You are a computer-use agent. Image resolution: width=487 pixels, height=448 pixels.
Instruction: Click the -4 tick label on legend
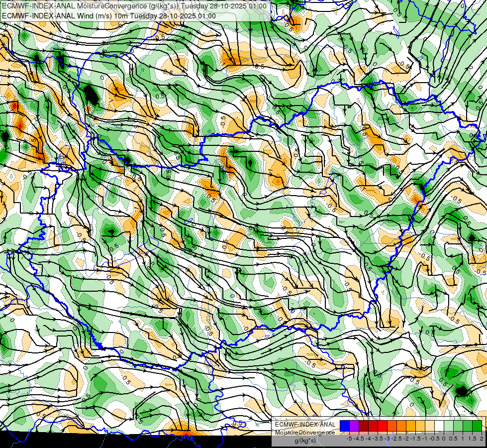coord(368,439)
